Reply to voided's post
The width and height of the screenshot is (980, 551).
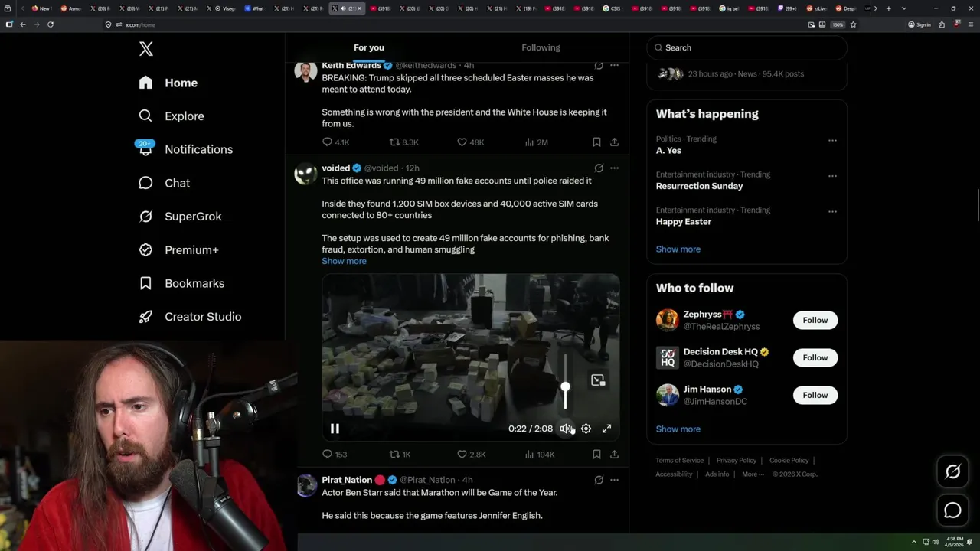point(335,454)
